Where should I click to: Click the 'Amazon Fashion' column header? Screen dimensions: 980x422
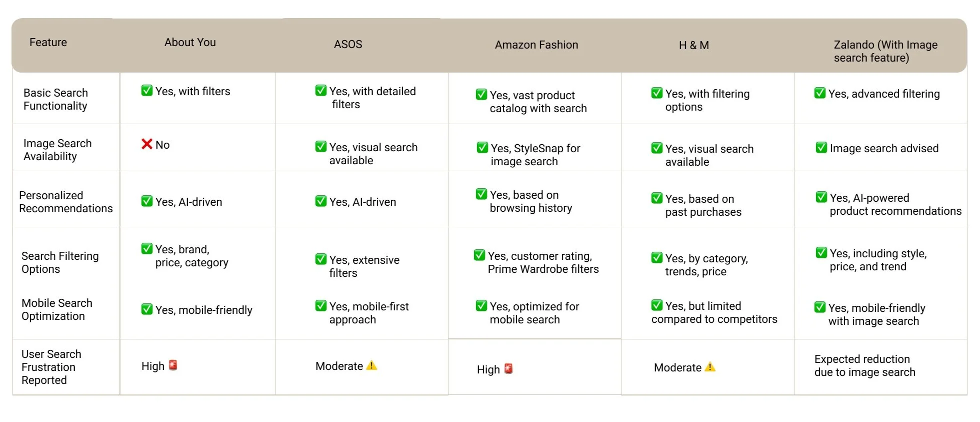click(x=536, y=45)
